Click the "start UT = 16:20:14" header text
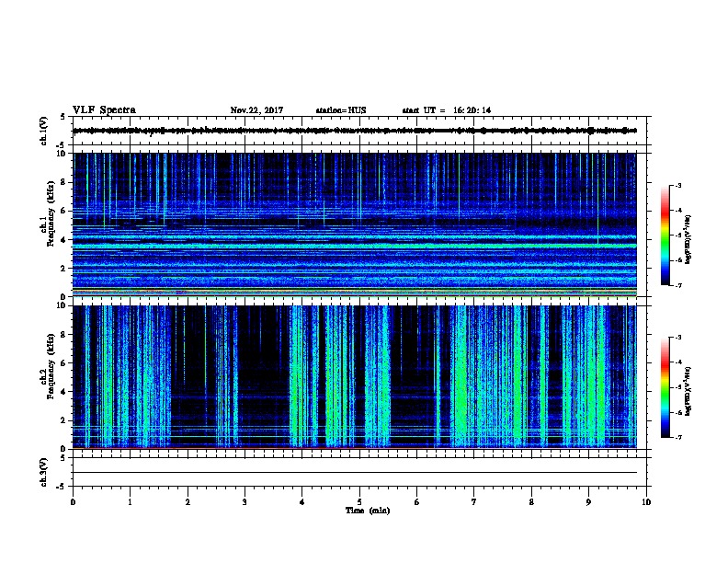The width and height of the screenshot is (728, 563). click(x=446, y=110)
